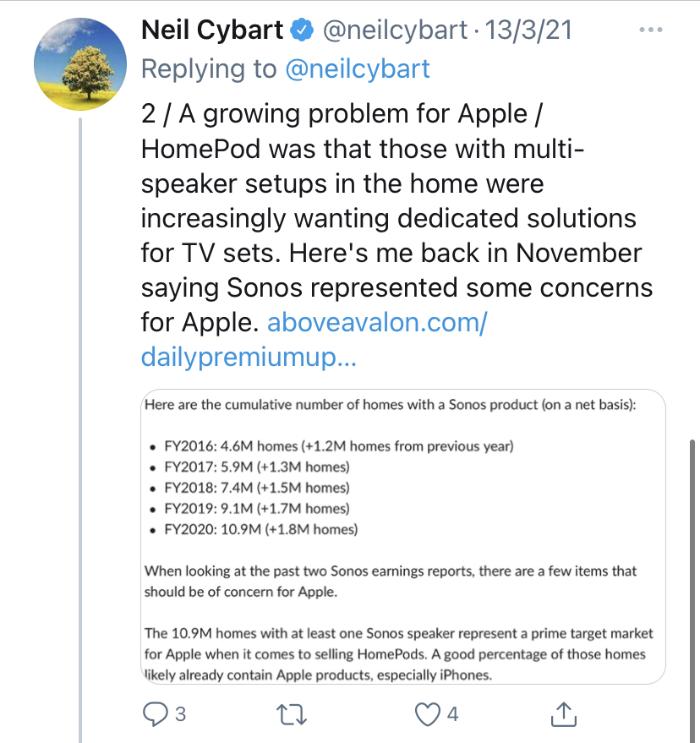Screen dimensions: 700x743
Task: Open Neil Cybart's profile from display name
Action: 211,30
